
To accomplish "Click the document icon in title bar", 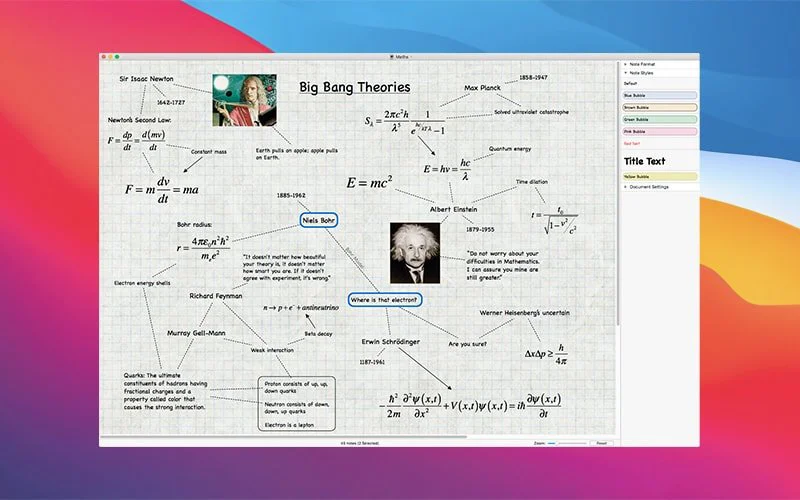I will [391, 57].
